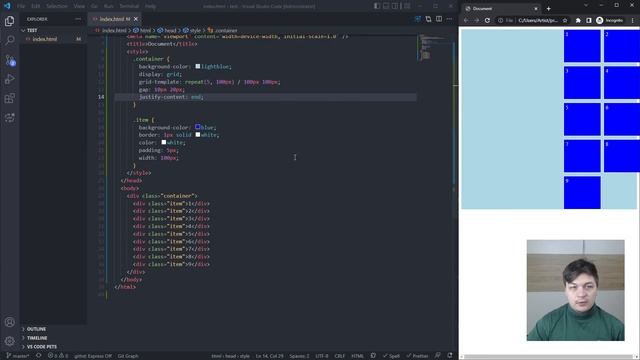Open Customize Layout button

(x=407, y=6)
